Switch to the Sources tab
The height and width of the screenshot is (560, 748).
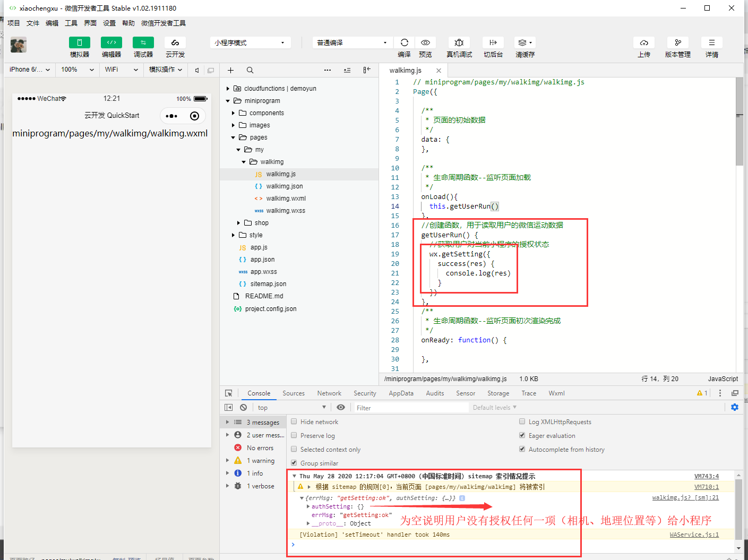coord(294,393)
